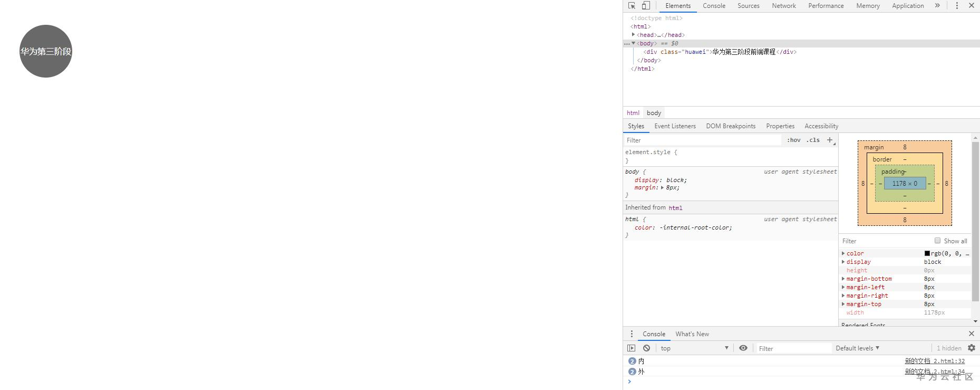Open console settings gear icon

point(972,348)
